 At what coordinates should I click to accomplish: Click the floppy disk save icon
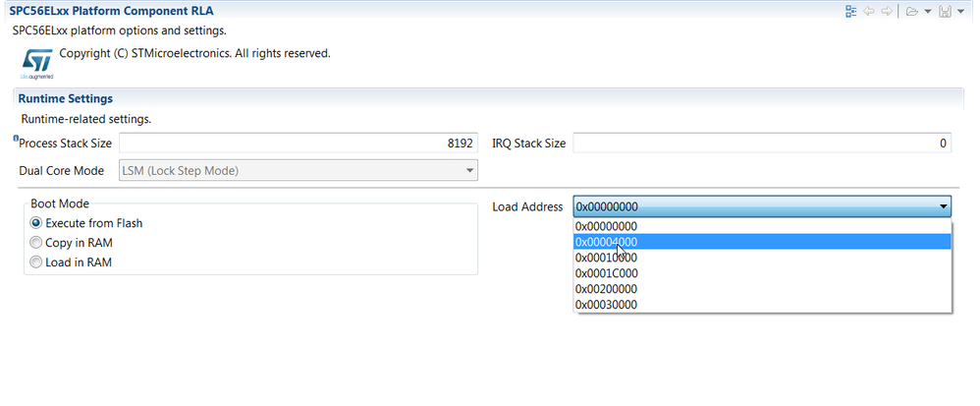[945, 11]
